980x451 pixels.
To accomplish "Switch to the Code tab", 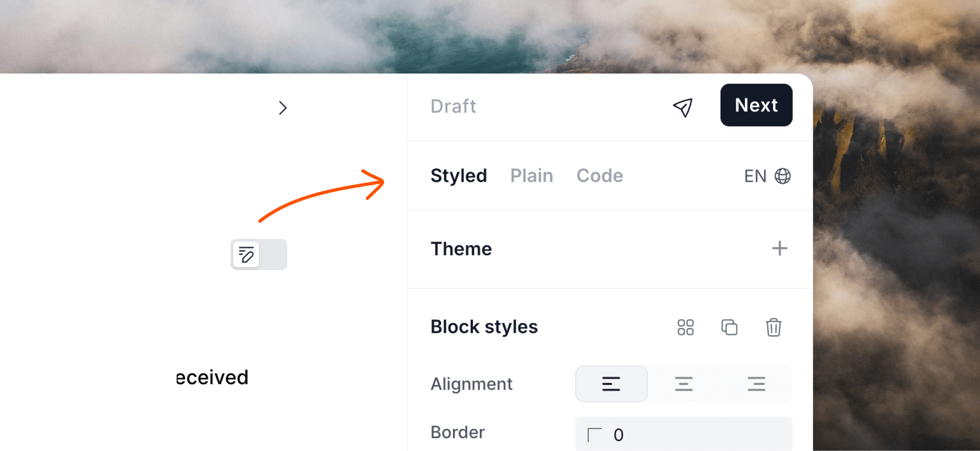I will 600,175.
